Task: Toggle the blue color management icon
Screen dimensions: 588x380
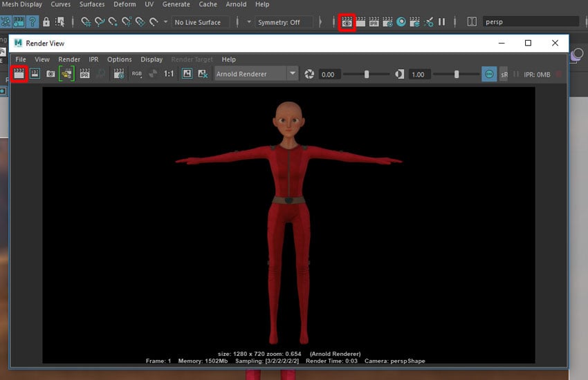Action: point(489,74)
